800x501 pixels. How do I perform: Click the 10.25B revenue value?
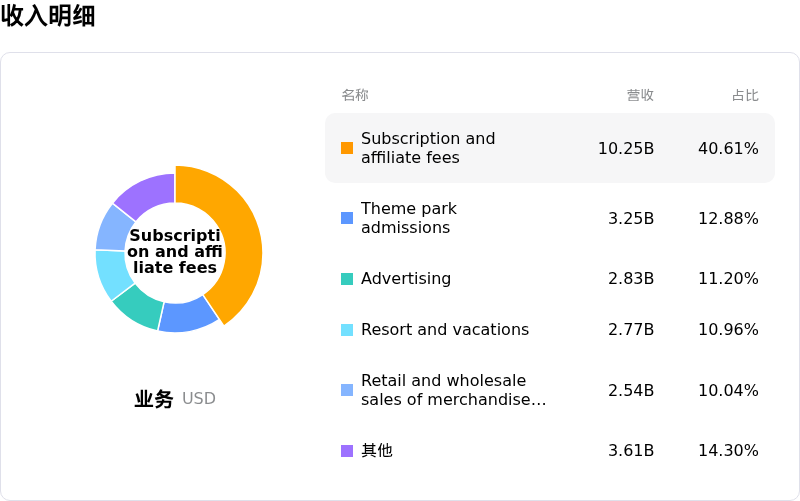[626, 148]
